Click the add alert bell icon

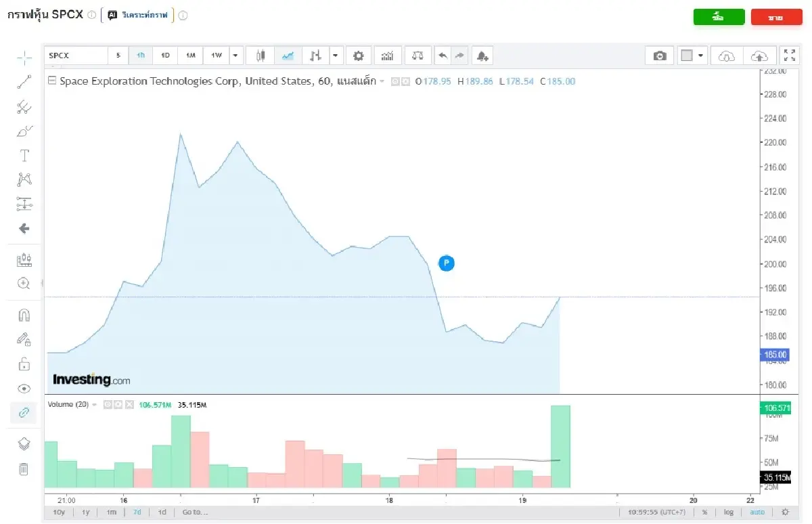482,56
